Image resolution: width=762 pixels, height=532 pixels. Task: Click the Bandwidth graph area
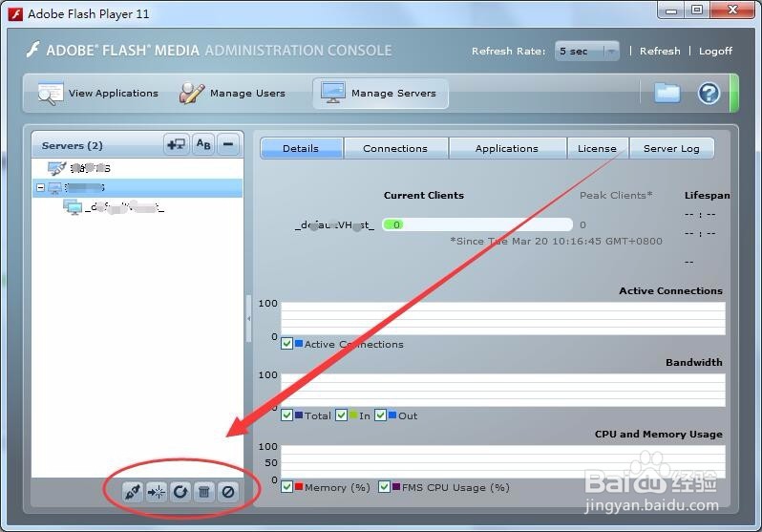[503, 390]
